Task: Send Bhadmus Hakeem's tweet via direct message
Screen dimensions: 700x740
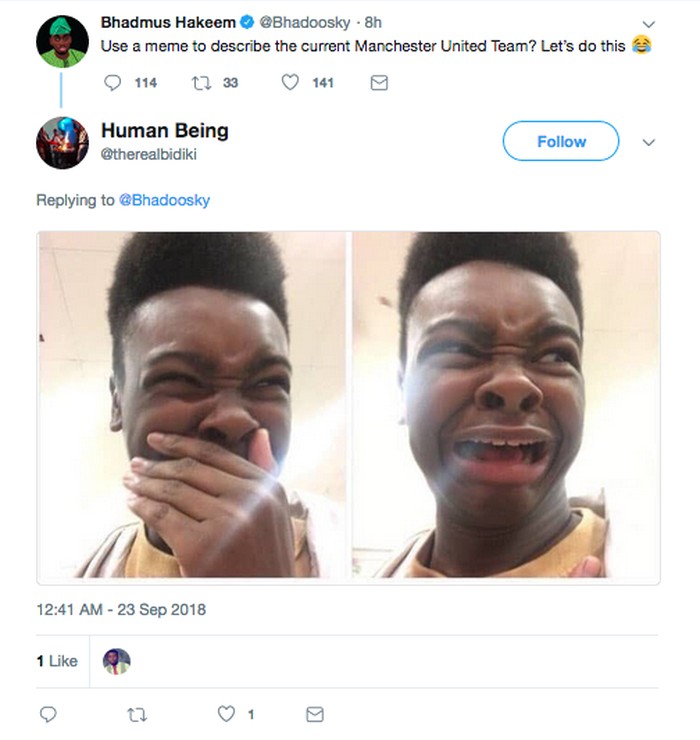Action: point(379,83)
